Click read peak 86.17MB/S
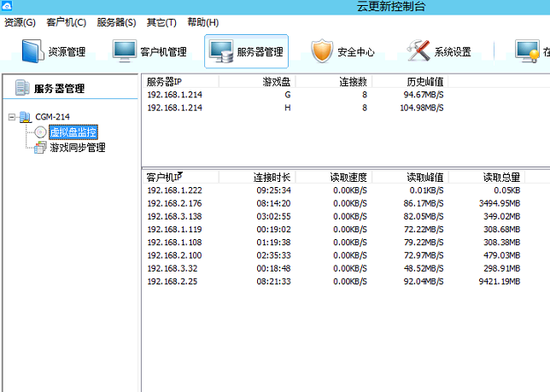The image size is (550, 392). click(424, 203)
